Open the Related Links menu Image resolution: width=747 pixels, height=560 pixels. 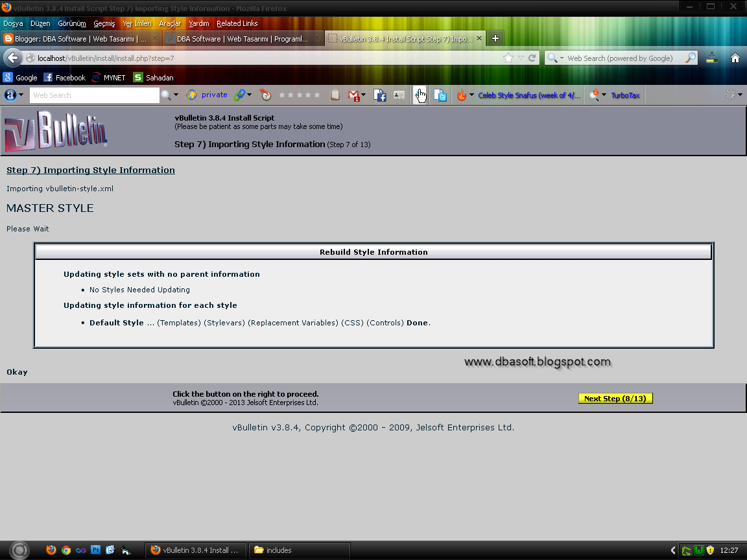click(237, 23)
